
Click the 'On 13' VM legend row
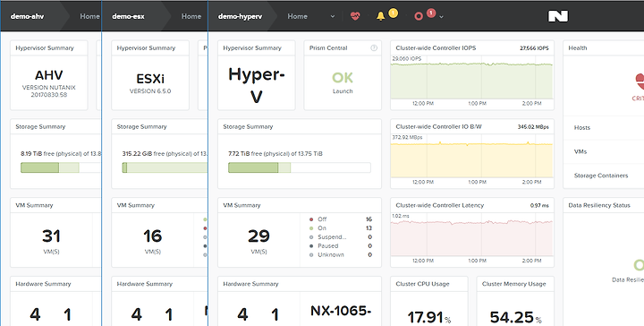coord(341,228)
